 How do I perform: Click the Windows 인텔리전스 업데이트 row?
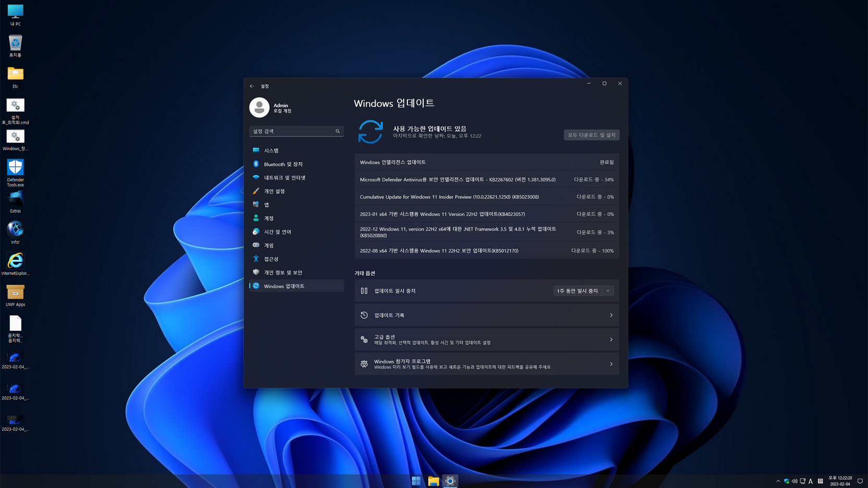click(487, 162)
